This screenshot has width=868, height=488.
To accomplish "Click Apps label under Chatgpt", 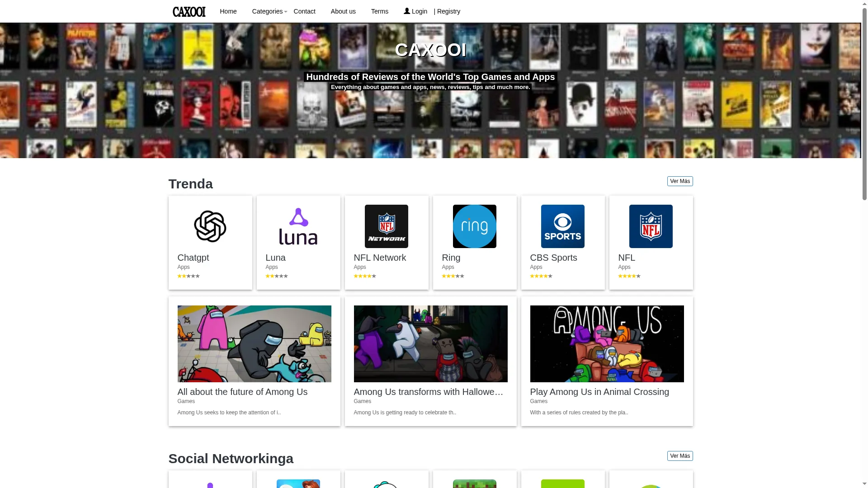I will 184,267.
